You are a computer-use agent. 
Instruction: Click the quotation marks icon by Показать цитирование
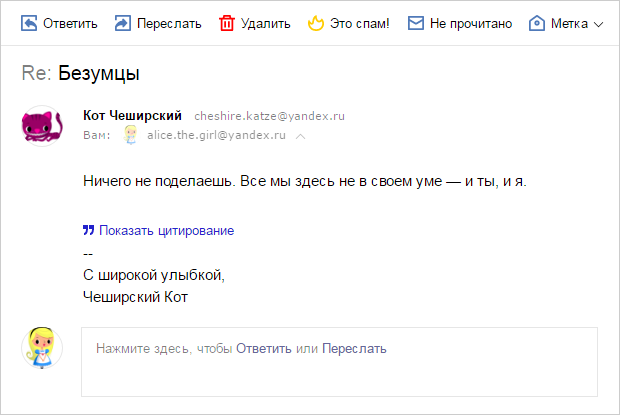point(89,230)
